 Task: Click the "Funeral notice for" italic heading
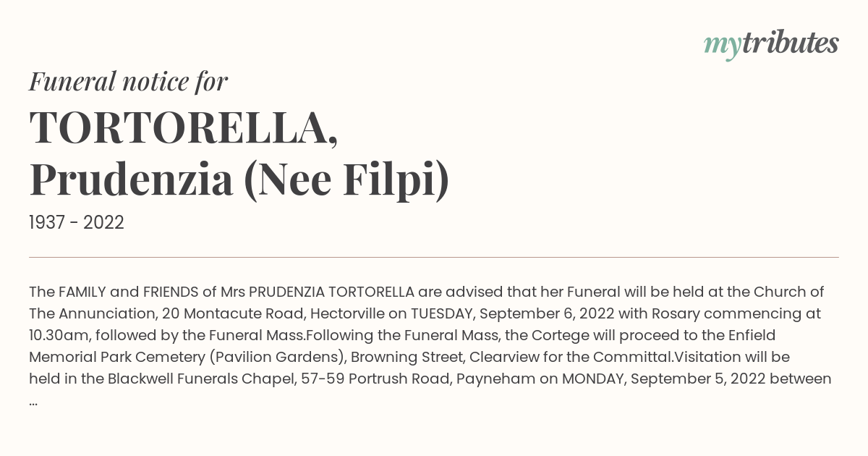pos(128,82)
